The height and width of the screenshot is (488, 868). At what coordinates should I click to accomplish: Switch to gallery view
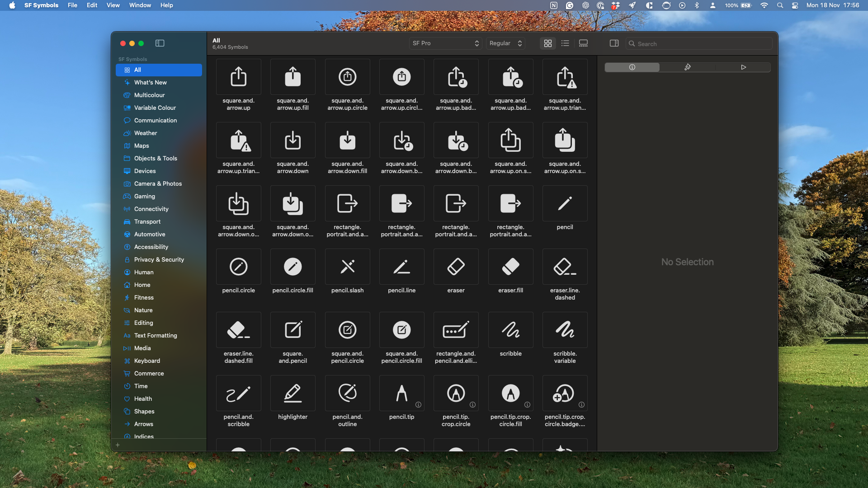583,43
